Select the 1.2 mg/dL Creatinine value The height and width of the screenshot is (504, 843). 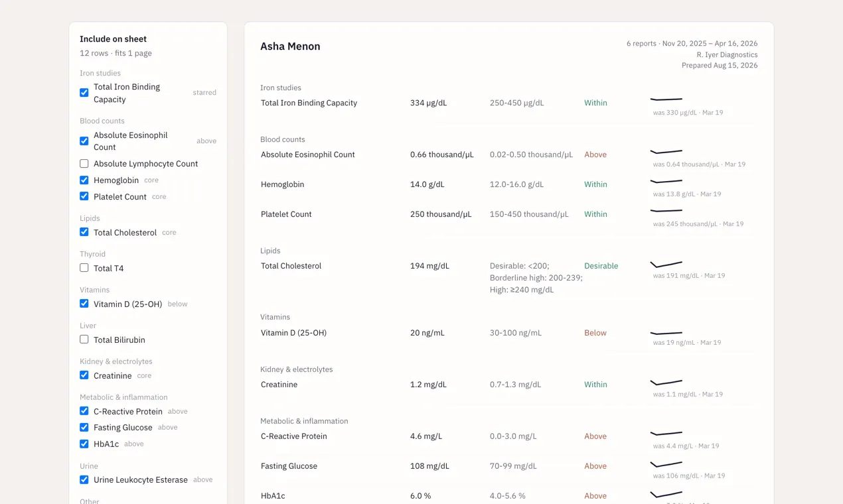point(428,385)
